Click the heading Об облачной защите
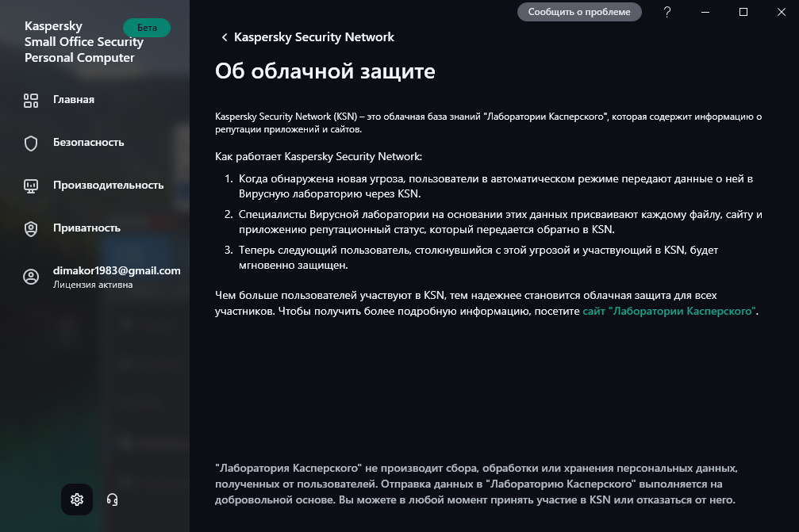 325,71
